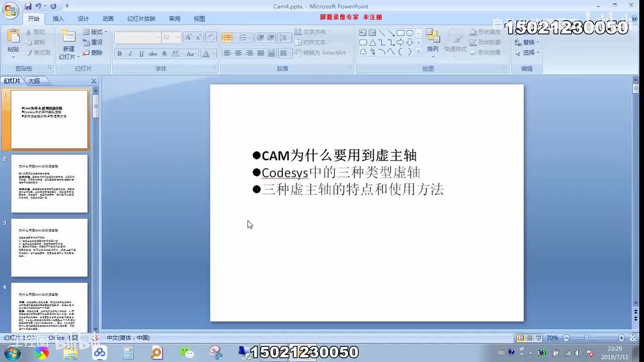This screenshot has width=644, height=362.
Task: Click the 重设 reset slide button
Action: click(93, 42)
